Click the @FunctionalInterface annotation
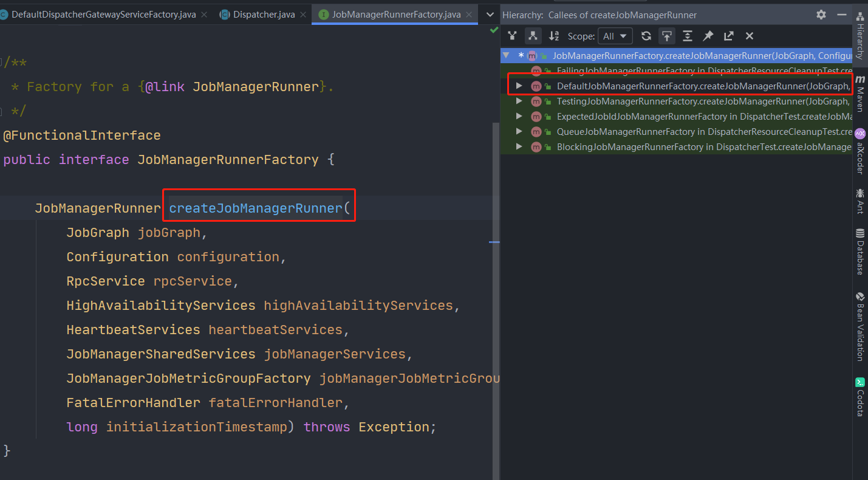This screenshot has width=868, height=480. click(82, 135)
